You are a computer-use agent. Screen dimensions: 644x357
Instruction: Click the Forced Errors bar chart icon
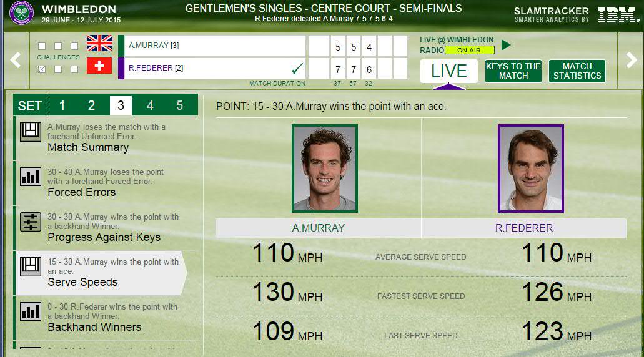[x=31, y=177]
